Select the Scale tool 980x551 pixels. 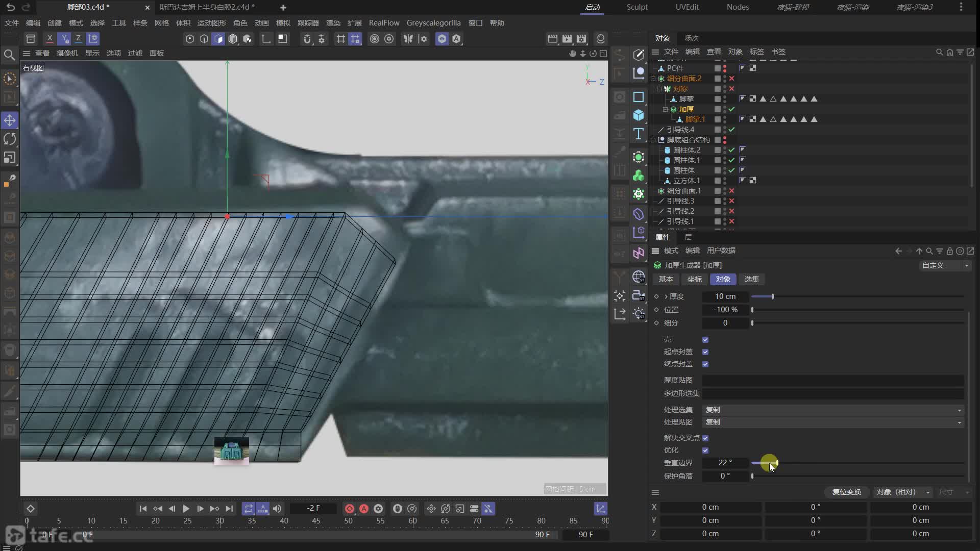(x=10, y=158)
